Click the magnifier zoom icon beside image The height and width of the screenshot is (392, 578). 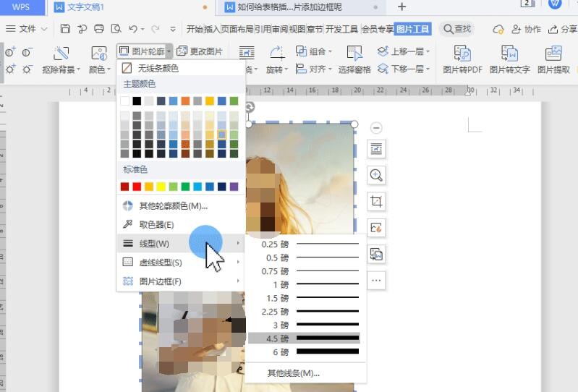pos(376,175)
